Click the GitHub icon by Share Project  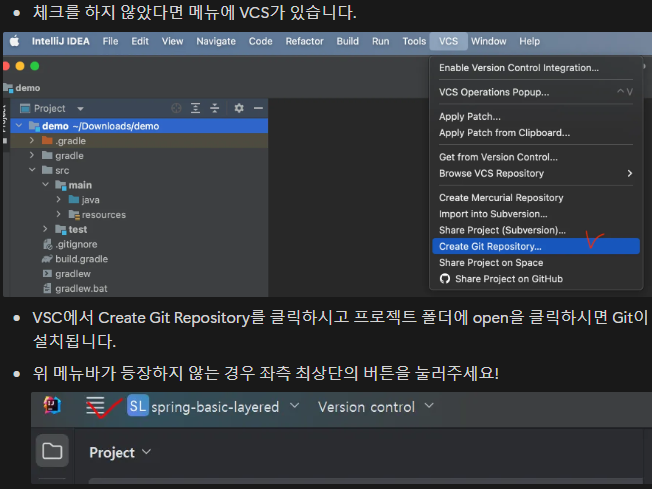tap(445, 279)
